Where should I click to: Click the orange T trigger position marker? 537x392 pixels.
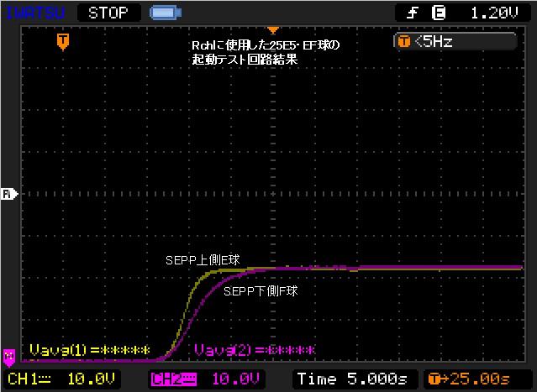coord(63,42)
